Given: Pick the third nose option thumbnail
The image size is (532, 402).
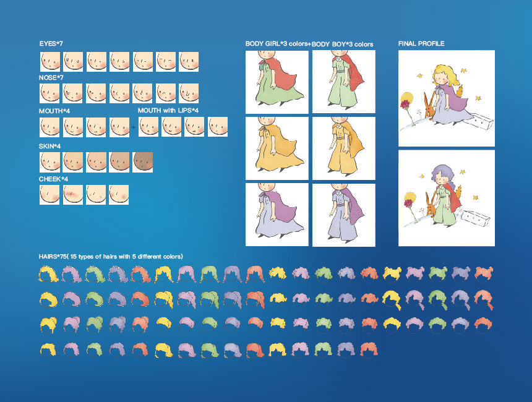Looking at the screenshot, I should point(96,93).
